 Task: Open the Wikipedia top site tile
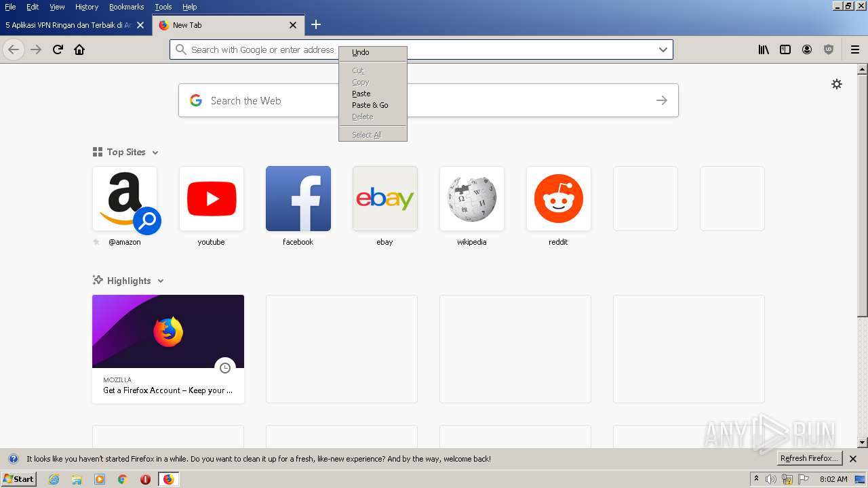(472, 199)
